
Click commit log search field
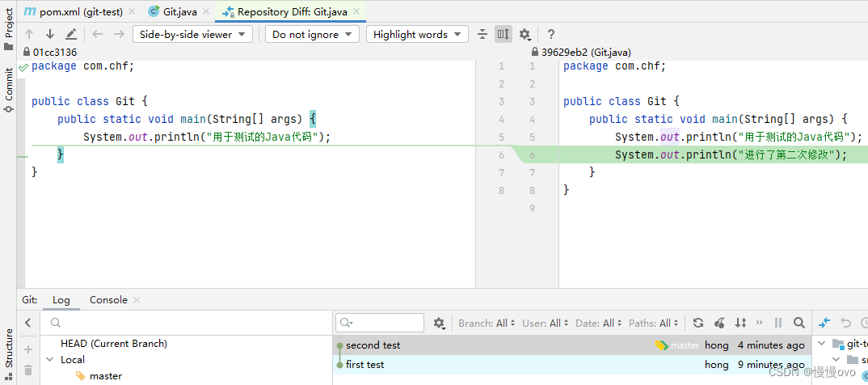point(380,323)
